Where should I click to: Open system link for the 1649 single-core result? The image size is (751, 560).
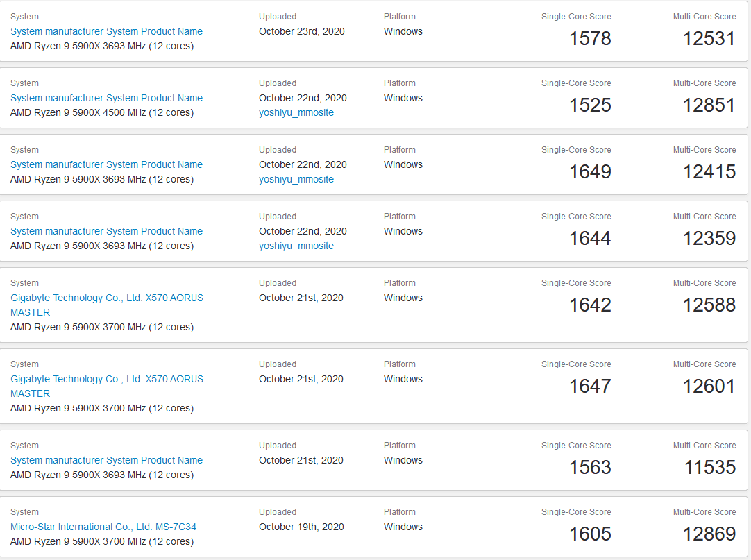click(x=106, y=164)
